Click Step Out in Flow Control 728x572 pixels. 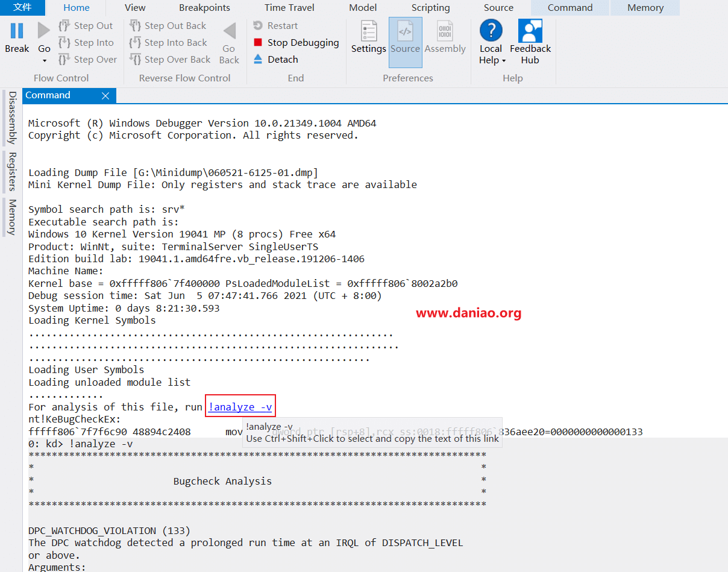86,26
